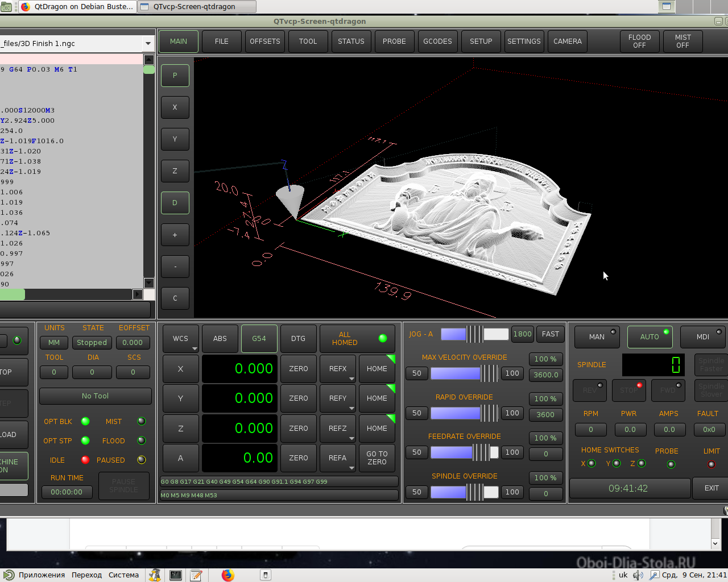
Task: Open the GCODES tab
Action: 437,41
